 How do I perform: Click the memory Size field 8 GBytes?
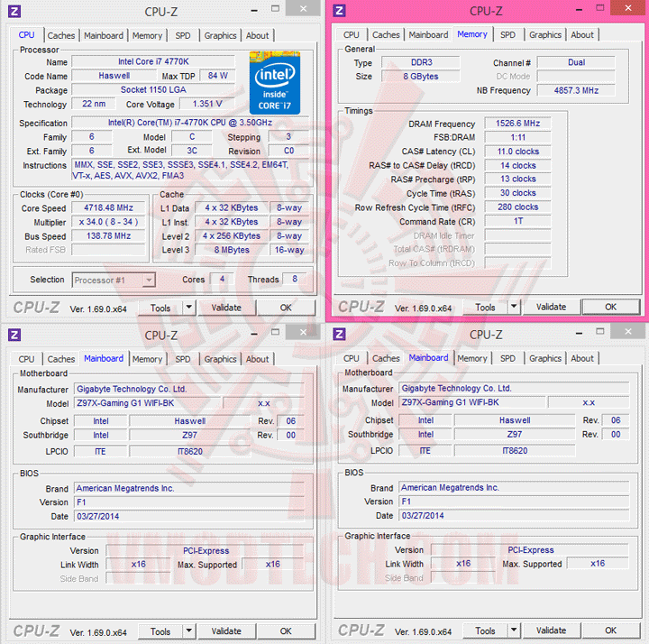coord(421,77)
